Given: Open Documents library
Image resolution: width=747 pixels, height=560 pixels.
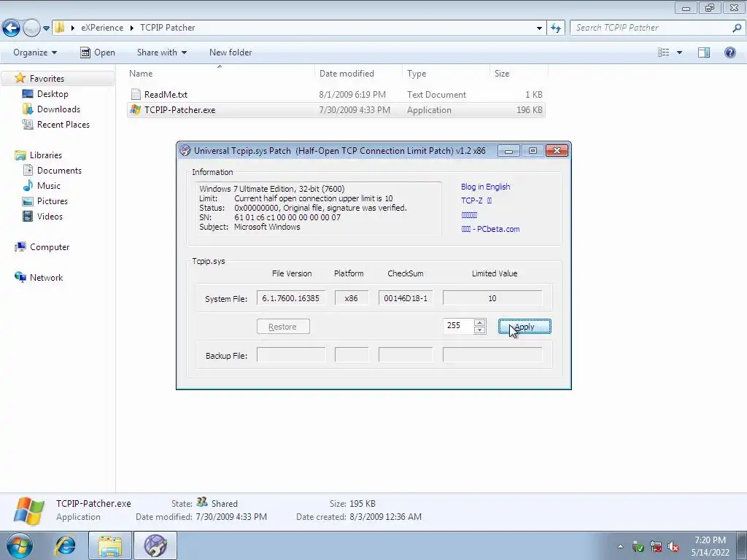Looking at the screenshot, I should (59, 171).
